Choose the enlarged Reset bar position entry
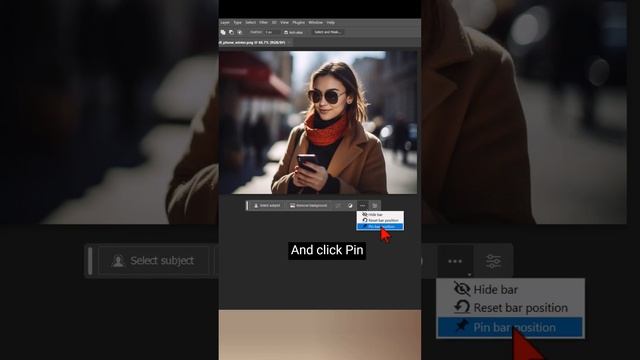Viewport: 640px width, 360px height. point(510,307)
